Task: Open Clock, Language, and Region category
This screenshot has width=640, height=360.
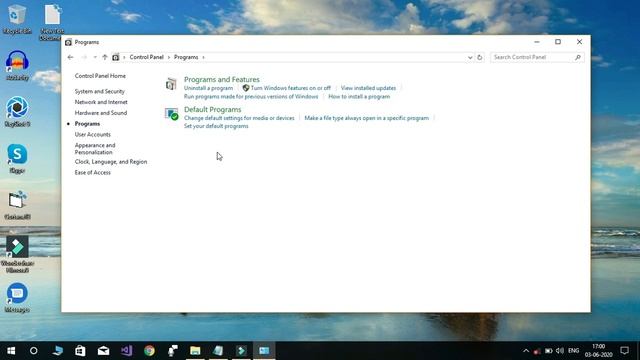Action: click(111, 162)
